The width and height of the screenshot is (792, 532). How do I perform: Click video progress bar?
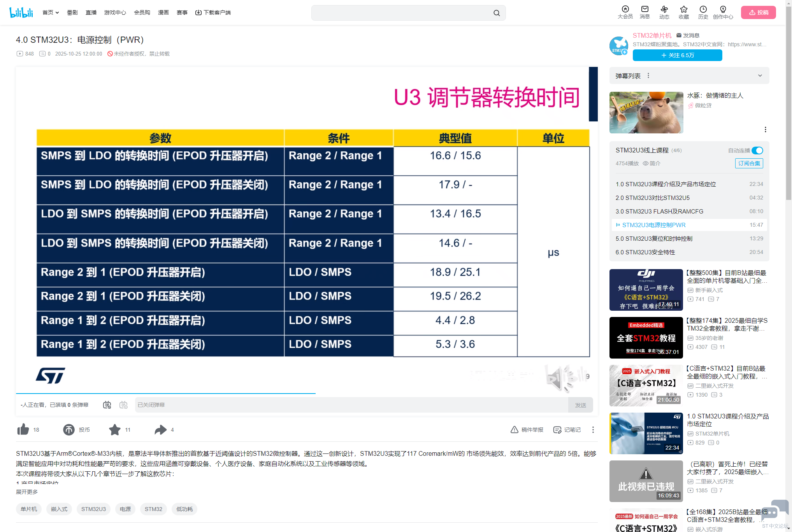[307, 394]
